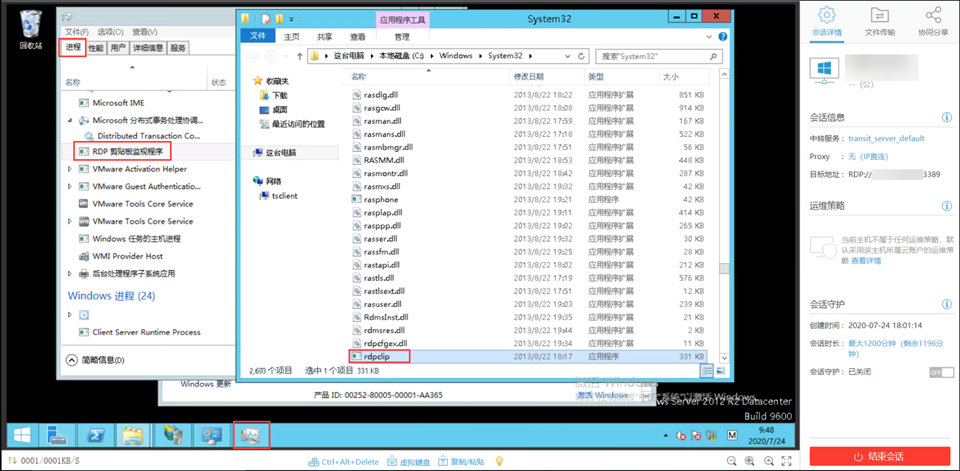Screen dimensions: 960x471
Task: Click the input method M tray icon
Action: 731,435
